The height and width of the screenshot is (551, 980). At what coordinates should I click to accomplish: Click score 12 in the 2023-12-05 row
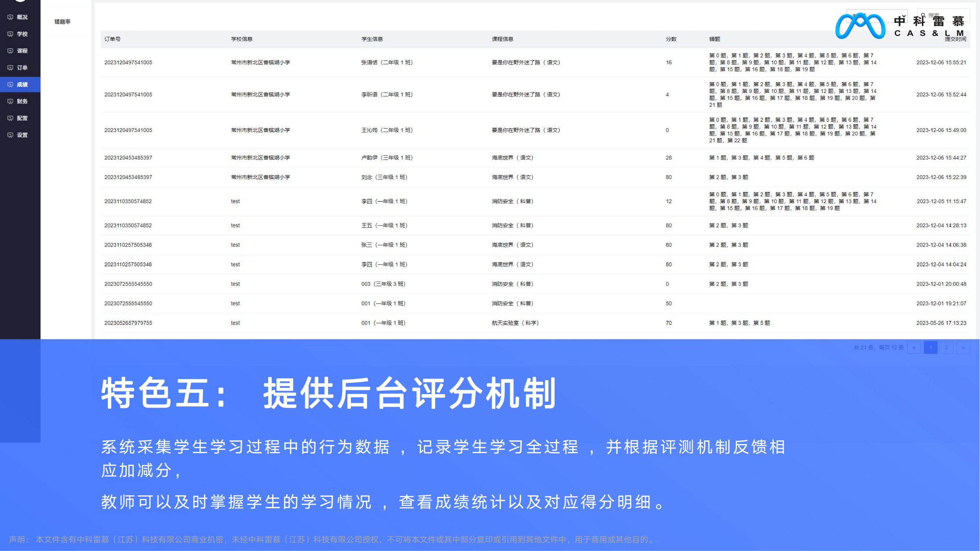tap(669, 201)
